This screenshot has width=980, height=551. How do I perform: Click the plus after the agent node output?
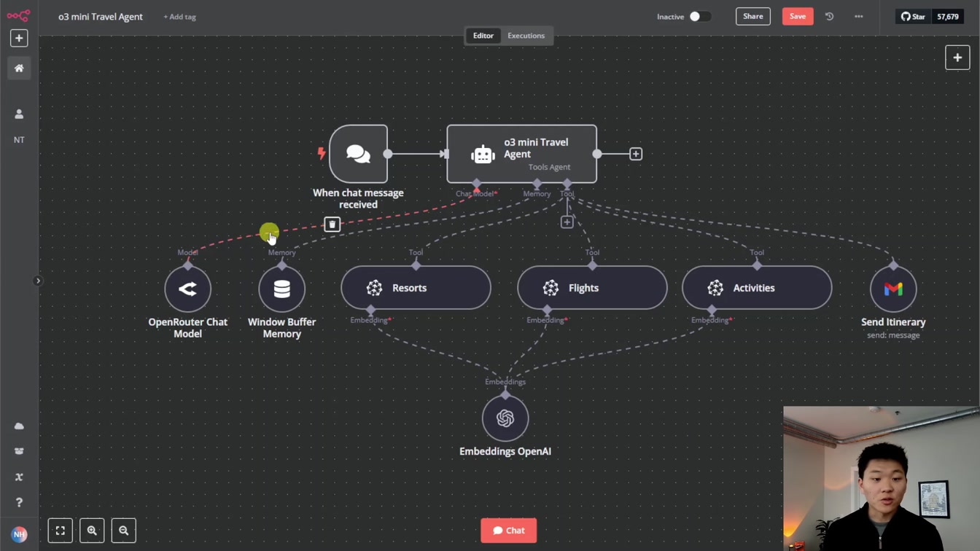point(636,154)
